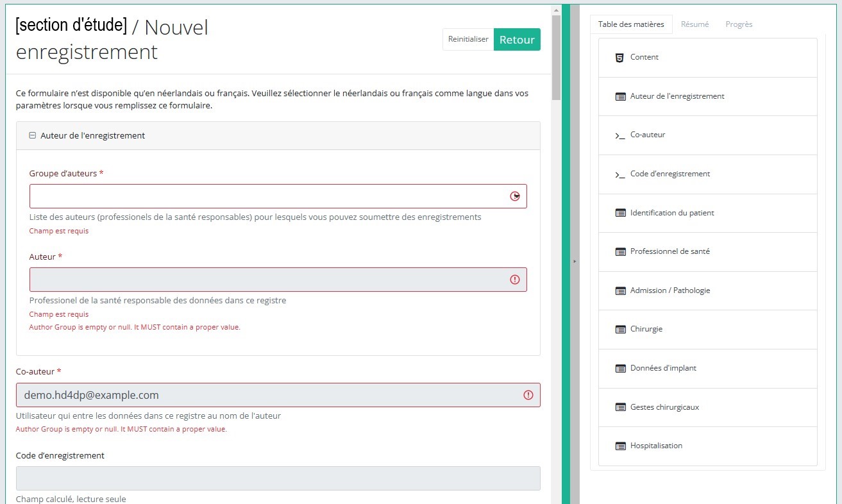The image size is (842, 504).
Task: Click the form icon next to Auteur de l'enregistrement
Action: 620,97
